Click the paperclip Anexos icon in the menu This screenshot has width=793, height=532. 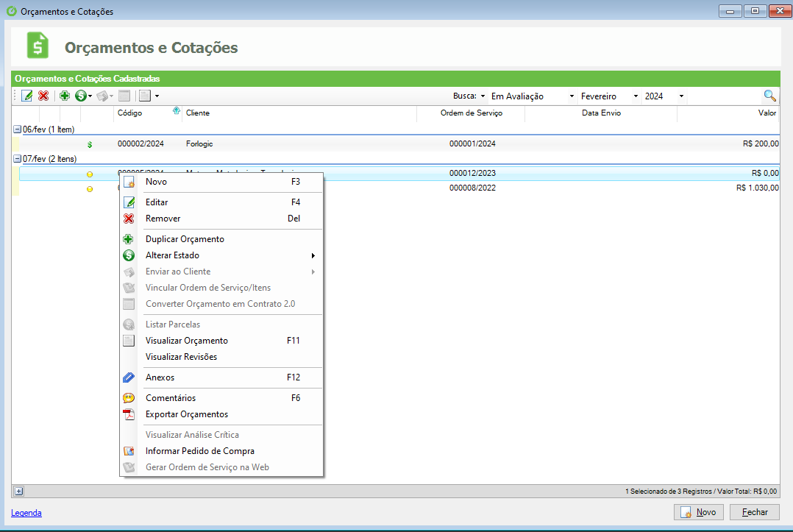(129, 377)
